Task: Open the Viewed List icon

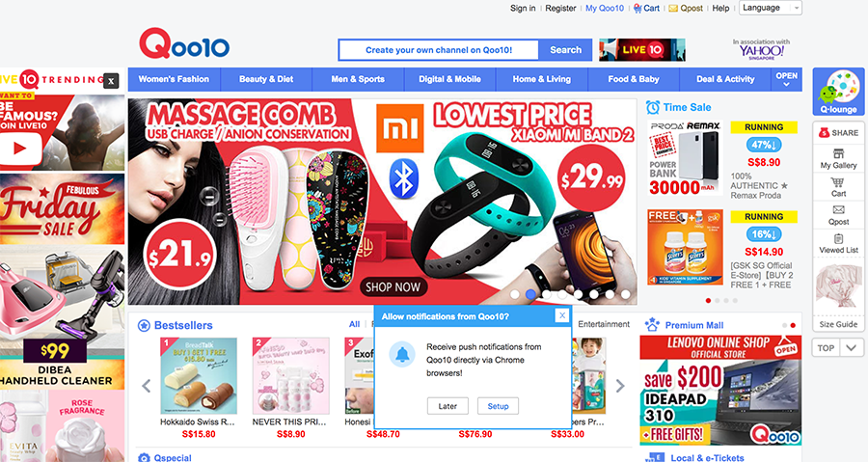Action: (838, 238)
